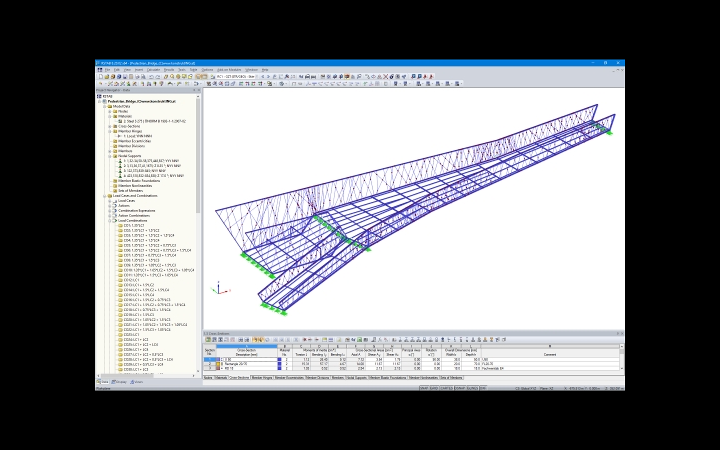The image size is (720, 450).
Task: Switch table to the Member Hinges tab
Action: click(x=262, y=377)
